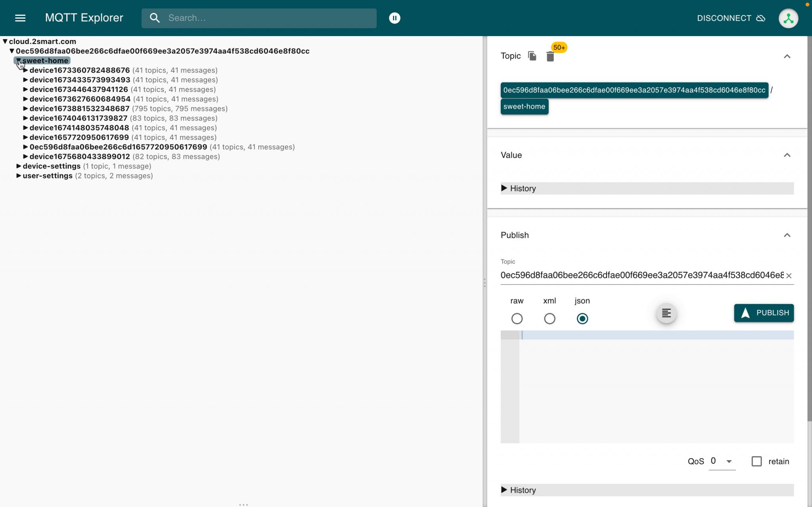Click the disconnect cloud icon

click(760, 18)
